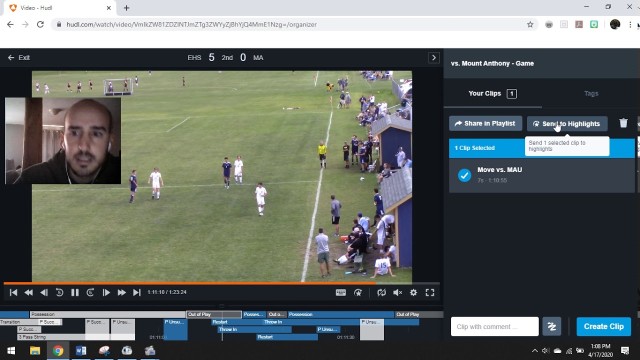Viewport: 640px width, 360px height.
Task: Jump back a few seconds
Action: [x=60, y=293]
